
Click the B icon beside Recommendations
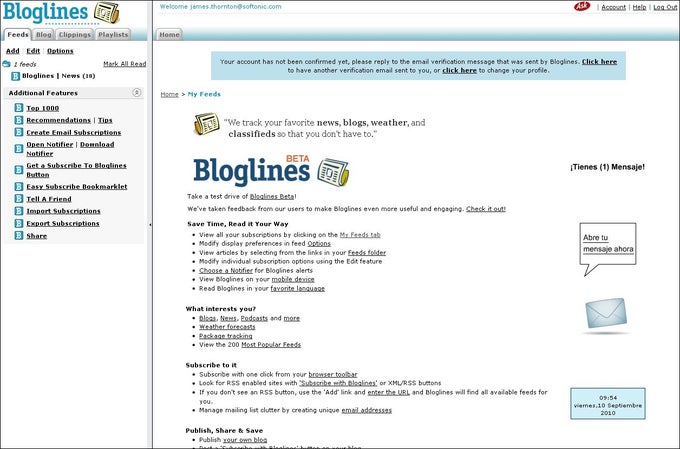(19, 120)
